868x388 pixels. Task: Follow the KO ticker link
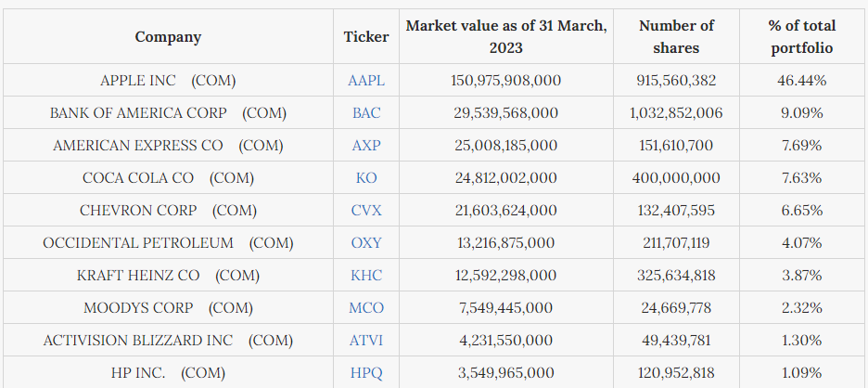point(366,178)
